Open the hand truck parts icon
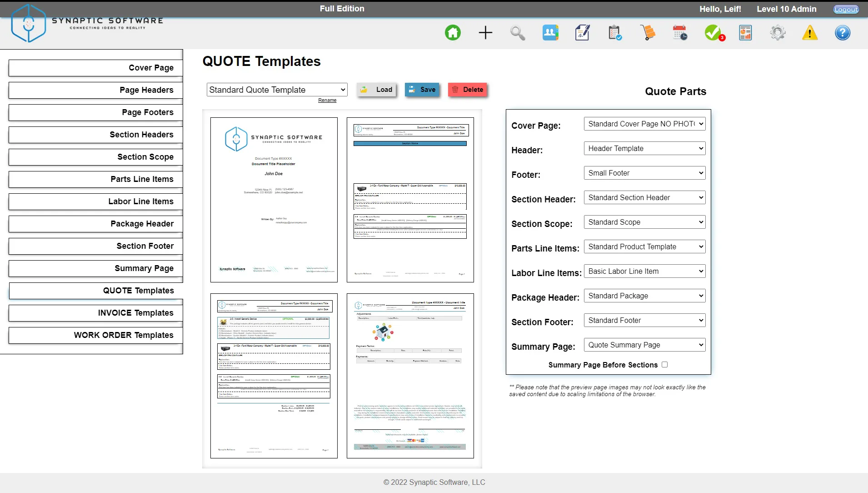 [x=648, y=33]
